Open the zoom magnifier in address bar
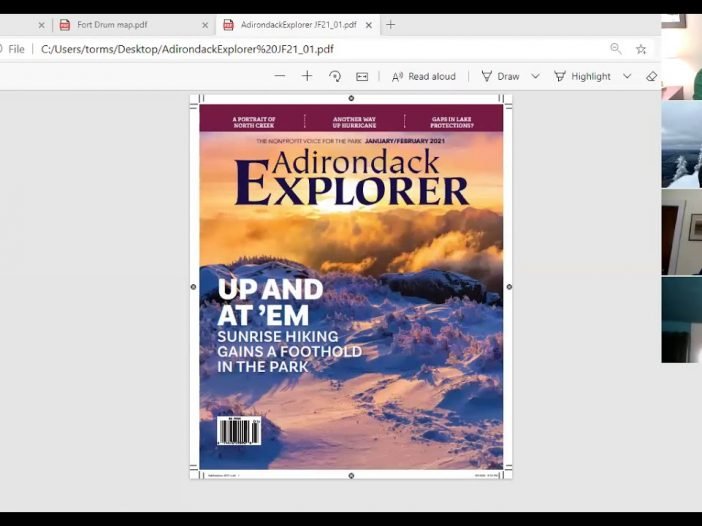702x526 pixels. pos(616,48)
